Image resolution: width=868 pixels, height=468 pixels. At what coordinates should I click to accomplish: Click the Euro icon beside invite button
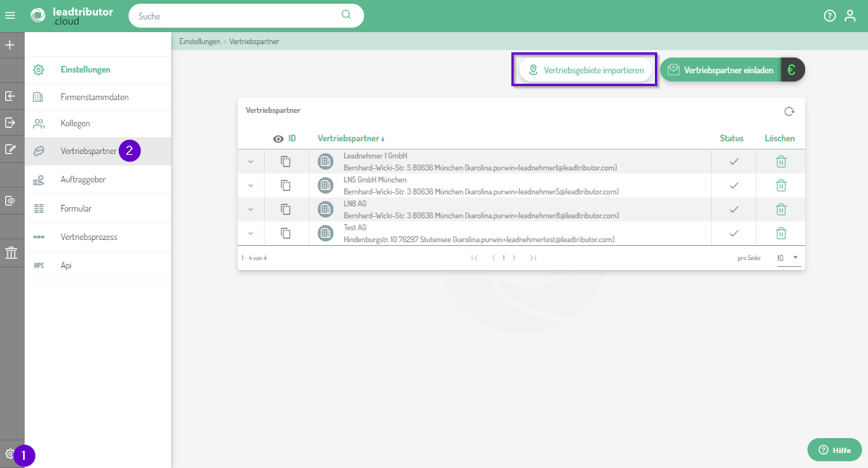coord(792,70)
